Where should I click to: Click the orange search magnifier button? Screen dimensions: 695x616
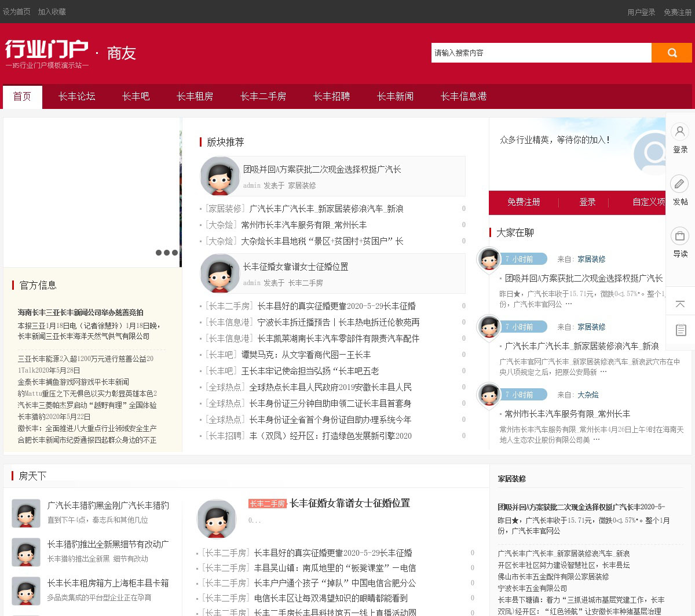point(672,53)
